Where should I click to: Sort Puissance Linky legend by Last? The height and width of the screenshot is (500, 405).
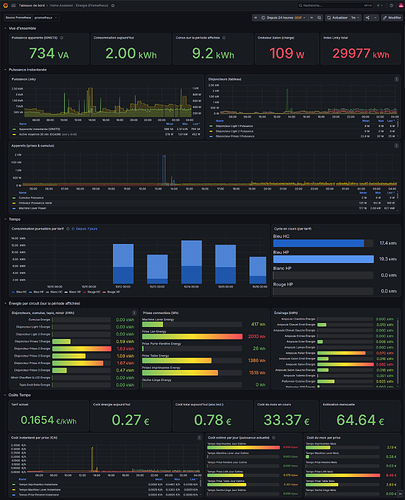tap(196, 124)
